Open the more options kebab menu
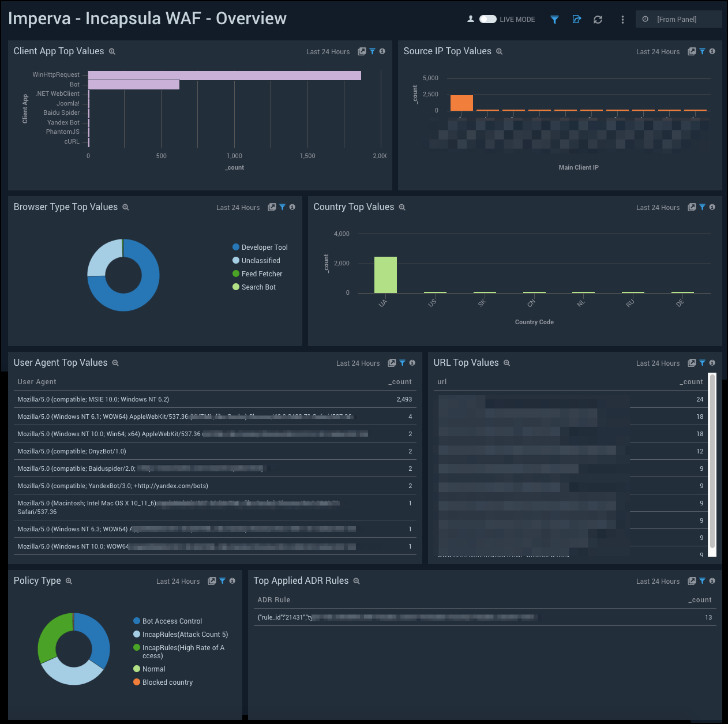The height and width of the screenshot is (724, 728). tap(622, 19)
